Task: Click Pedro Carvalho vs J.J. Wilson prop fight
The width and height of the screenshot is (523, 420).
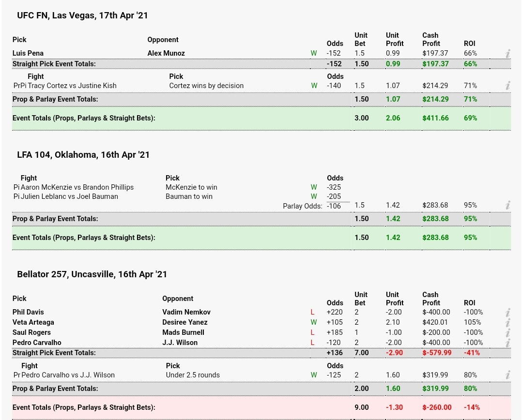Action: [x=68, y=375]
